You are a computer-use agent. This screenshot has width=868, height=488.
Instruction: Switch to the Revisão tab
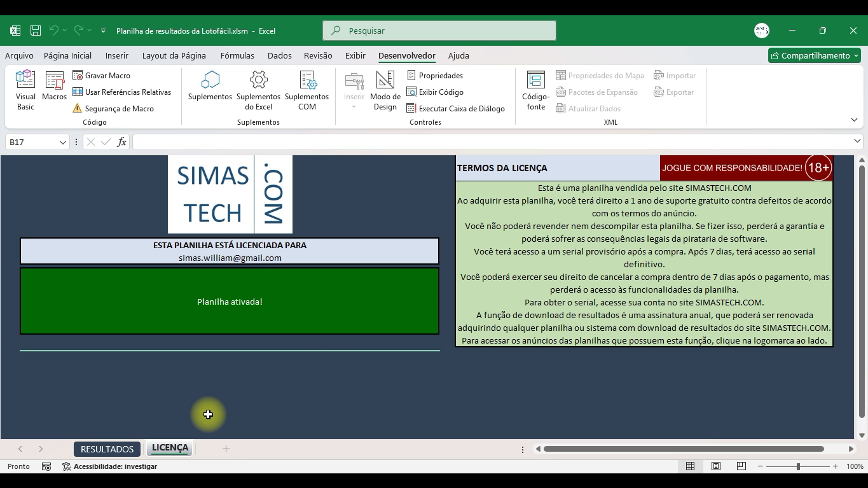pos(318,55)
